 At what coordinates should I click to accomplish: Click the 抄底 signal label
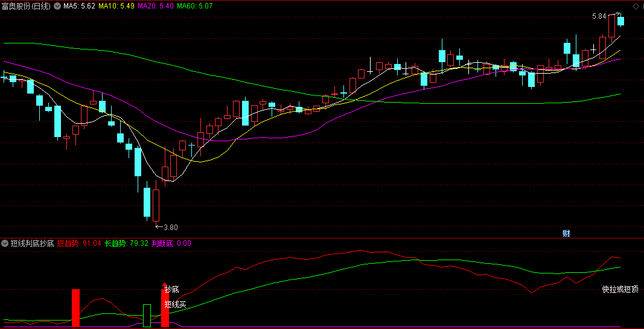171,290
